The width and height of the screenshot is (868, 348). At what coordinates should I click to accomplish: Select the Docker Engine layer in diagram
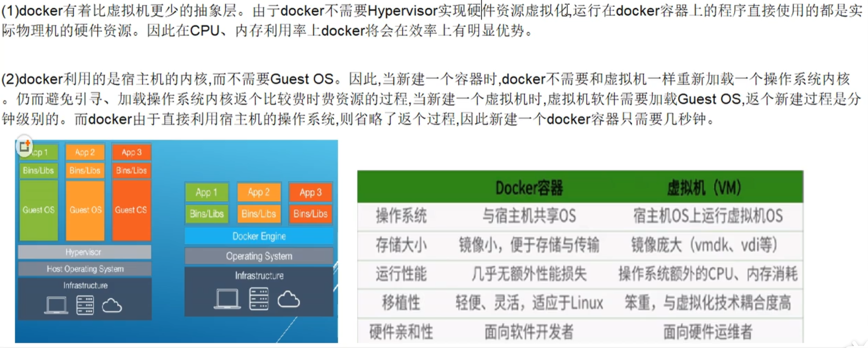click(259, 236)
